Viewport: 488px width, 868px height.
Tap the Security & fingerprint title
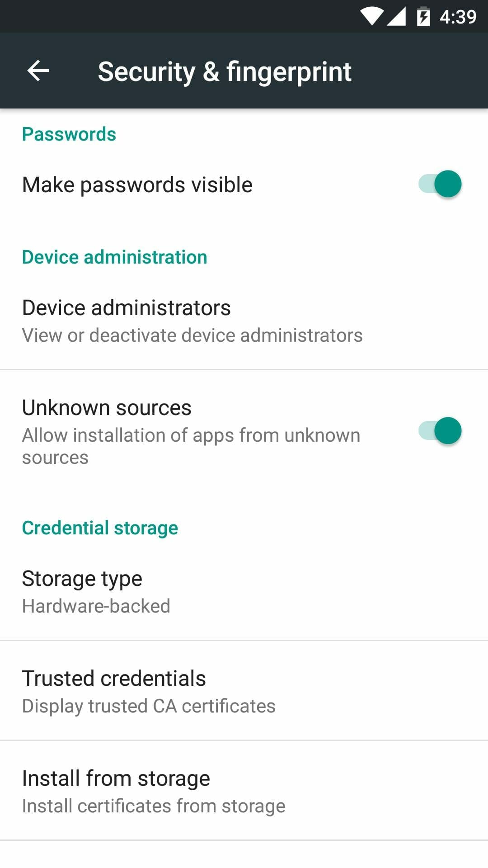(225, 71)
